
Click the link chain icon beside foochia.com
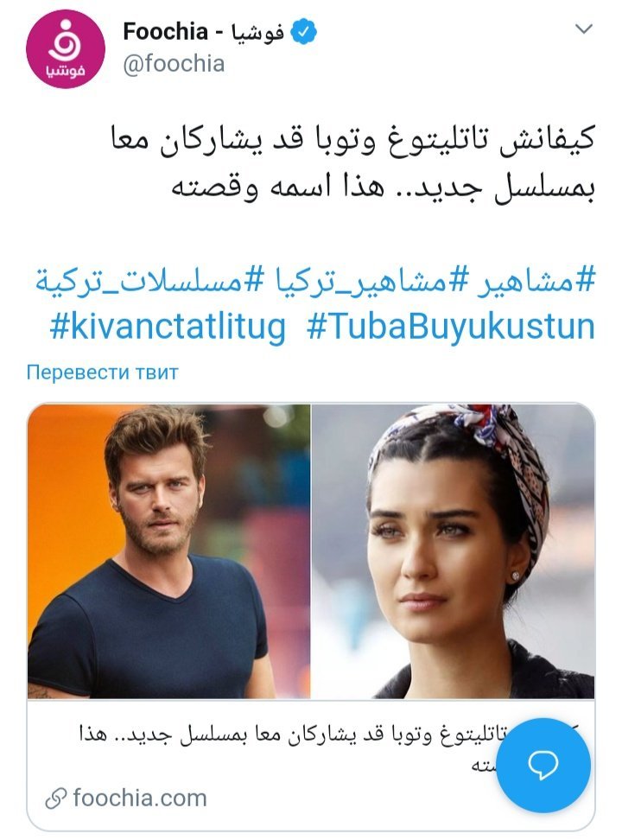[55, 799]
